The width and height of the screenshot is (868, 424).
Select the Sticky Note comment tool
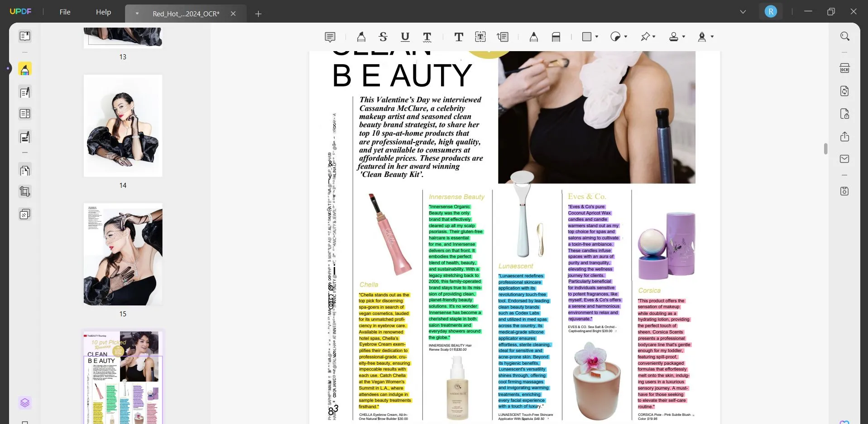330,37
